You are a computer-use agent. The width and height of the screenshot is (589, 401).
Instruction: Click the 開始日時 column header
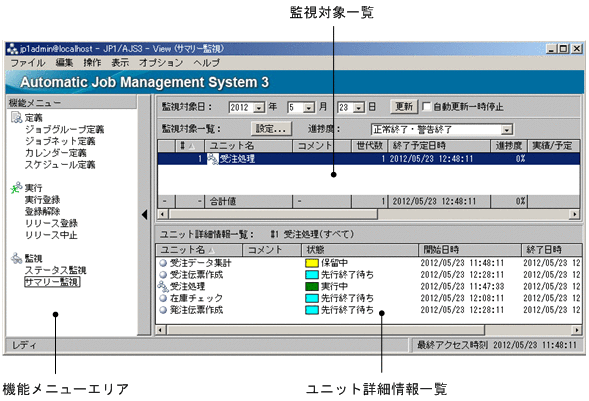[x=470, y=250]
